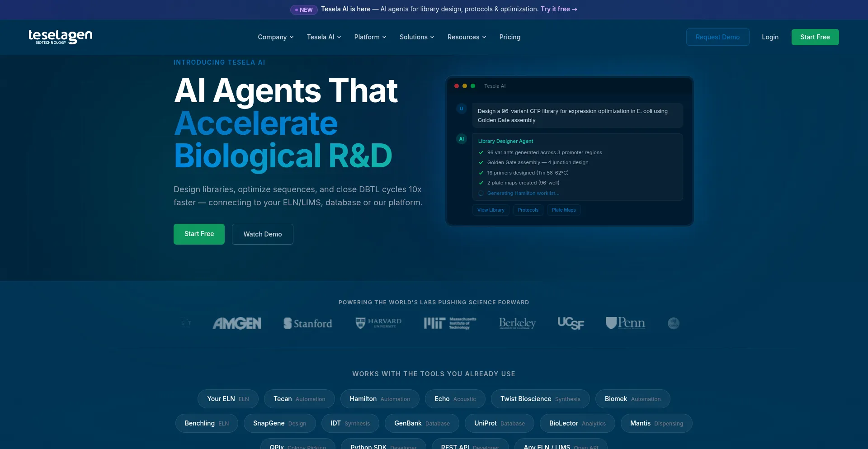Select the Benchling ELN pill
Screen dimensions: 868x449
point(207,423)
